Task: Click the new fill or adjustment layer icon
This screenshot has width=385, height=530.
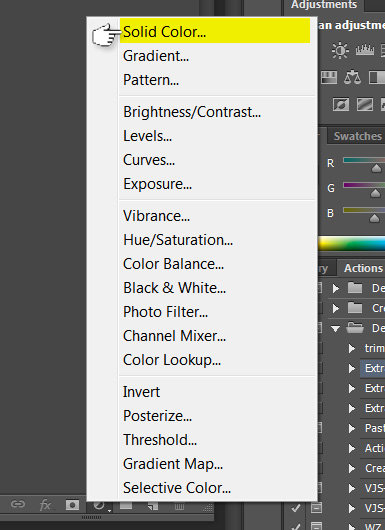Action: [100, 506]
